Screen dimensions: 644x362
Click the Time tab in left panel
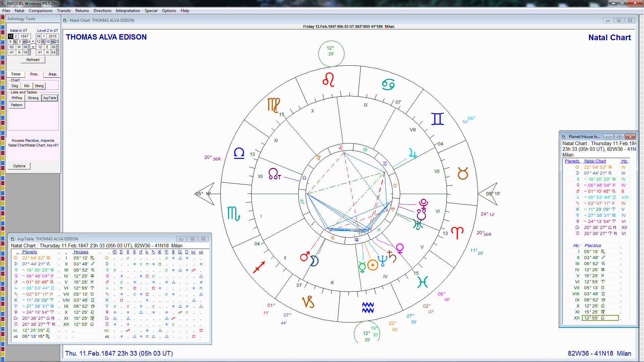pyautogui.click(x=16, y=74)
